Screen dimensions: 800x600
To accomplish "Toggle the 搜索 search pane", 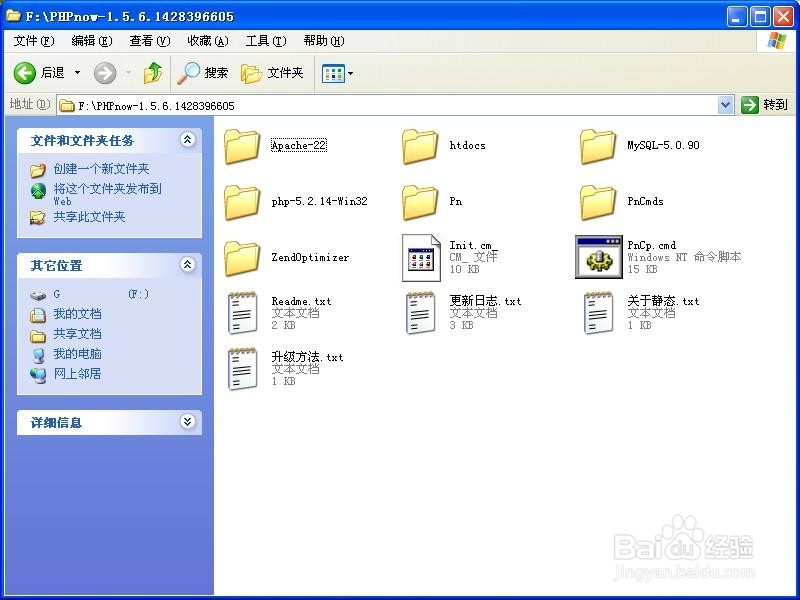I will click(203, 73).
